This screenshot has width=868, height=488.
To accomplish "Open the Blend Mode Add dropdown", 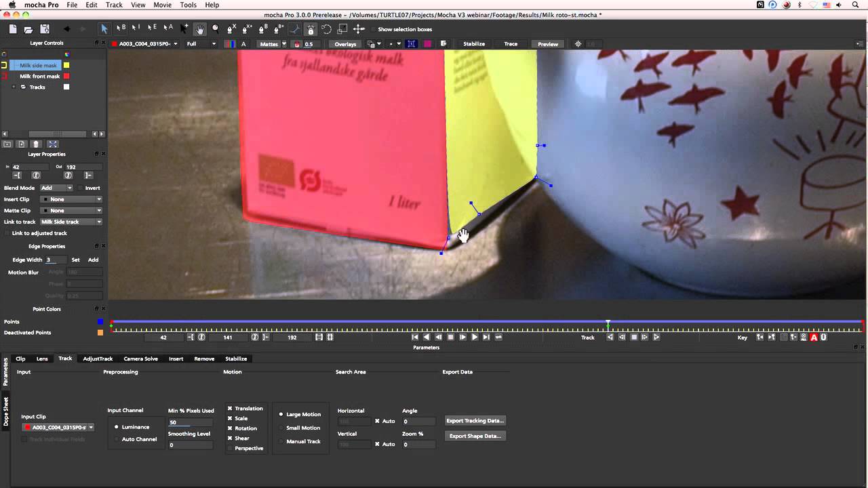I will (56, 188).
